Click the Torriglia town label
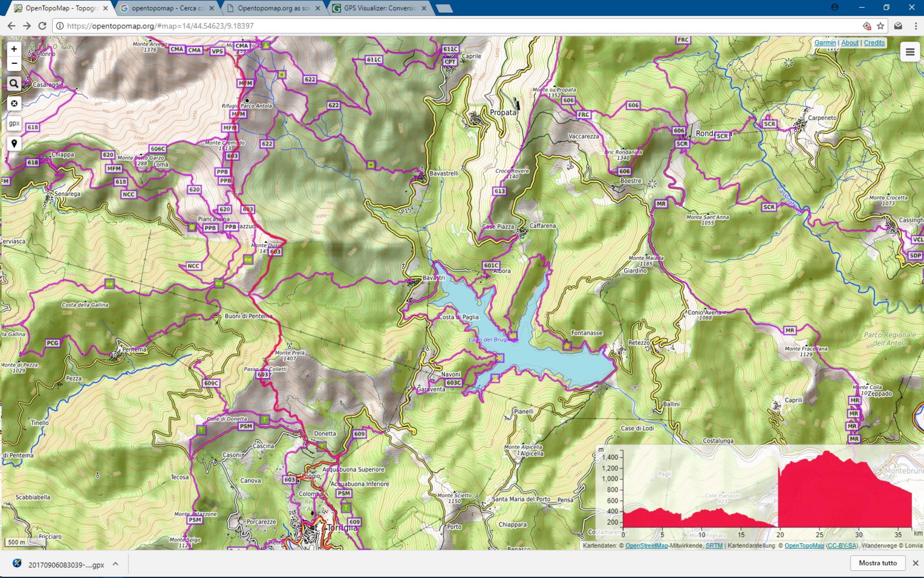Screen dimensions: 924x578 (x=342, y=528)
